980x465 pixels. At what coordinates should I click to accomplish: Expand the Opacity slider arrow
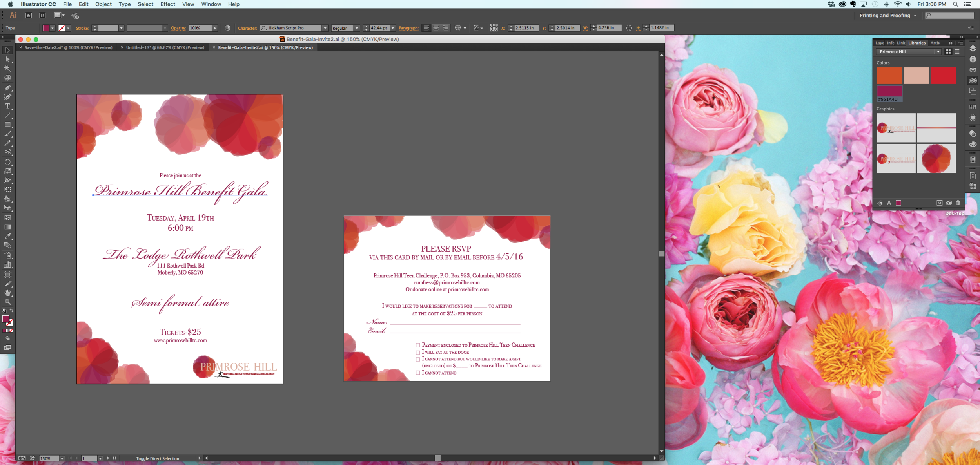coord(215,28)
